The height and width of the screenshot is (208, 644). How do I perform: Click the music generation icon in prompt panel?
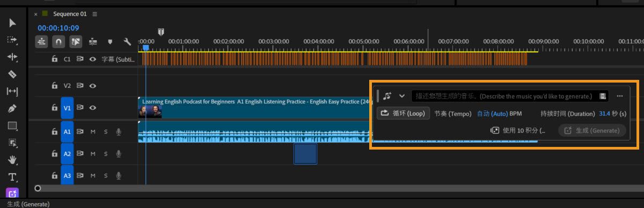pos(387,96)
